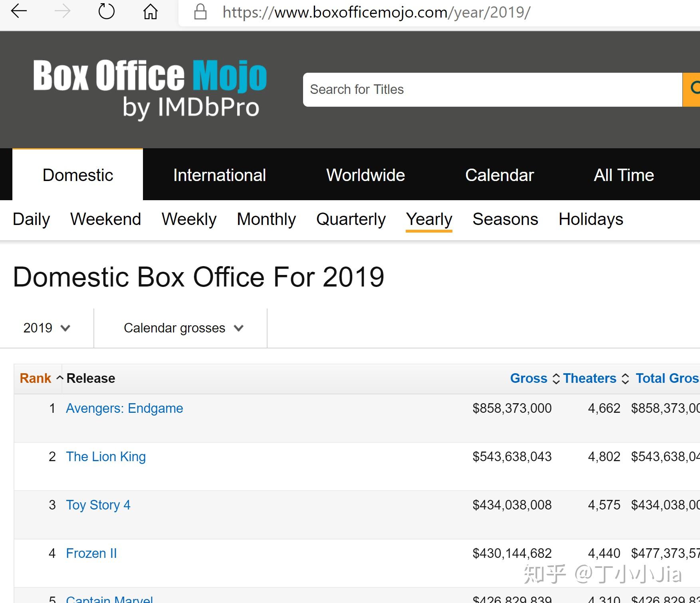Expand the Calendar grosses dropdown
The height and width of the screenshot is (603, 700).
click(x=183, y=328)
